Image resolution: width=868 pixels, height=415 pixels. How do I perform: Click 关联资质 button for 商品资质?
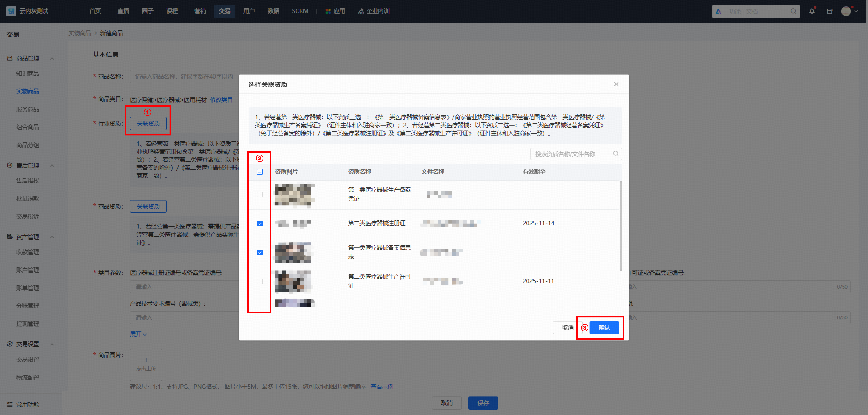click(x=148, y=206)
